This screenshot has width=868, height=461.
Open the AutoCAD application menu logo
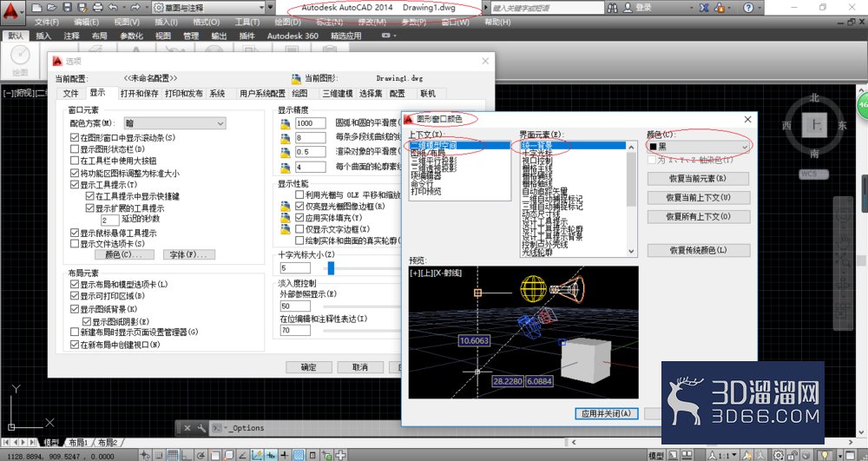(x=12, y=12)
